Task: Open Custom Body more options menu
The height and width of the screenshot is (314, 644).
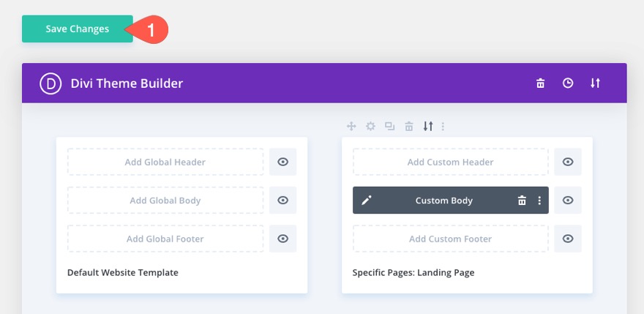Action: (539, 201)
